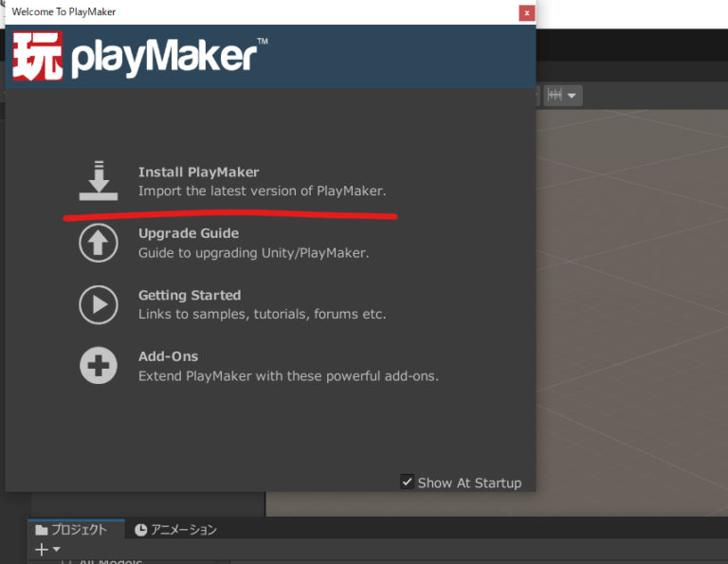Image resolution: width=728 pixels, height=564 pixels.
Task: Click the Getting Started play icon
Action: coord(99,304)
